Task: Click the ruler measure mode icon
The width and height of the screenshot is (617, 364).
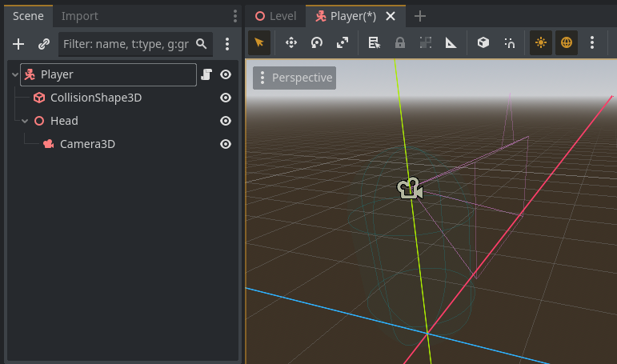Action: click(x=451, y=42)
